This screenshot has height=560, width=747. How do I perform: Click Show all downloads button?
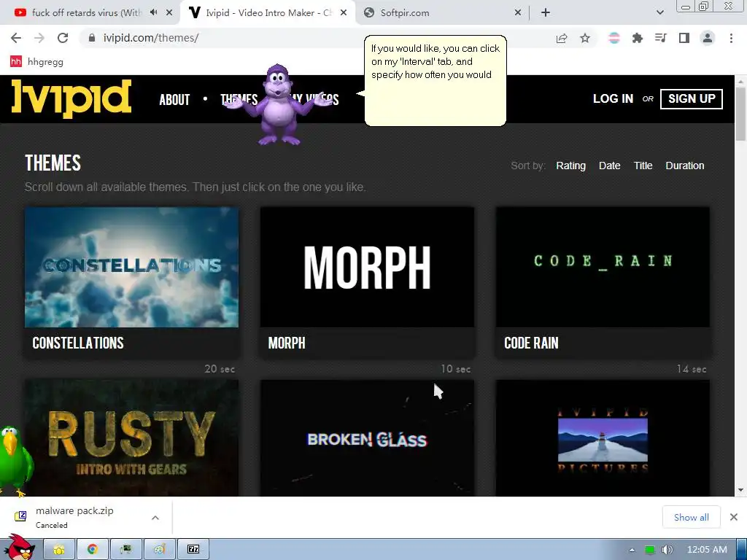[x=691, y=517]
